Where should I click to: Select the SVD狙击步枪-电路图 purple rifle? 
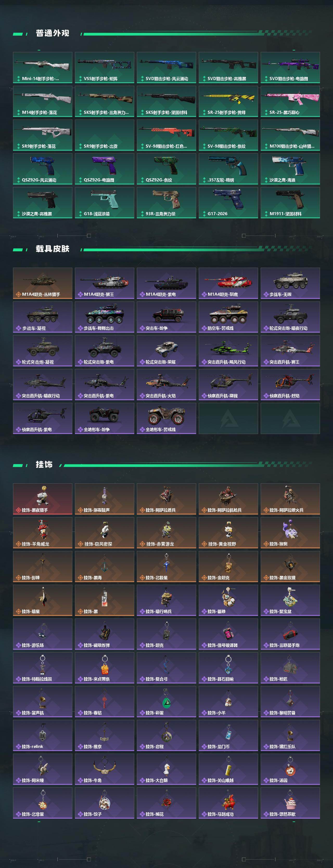(x=290, y=68)
